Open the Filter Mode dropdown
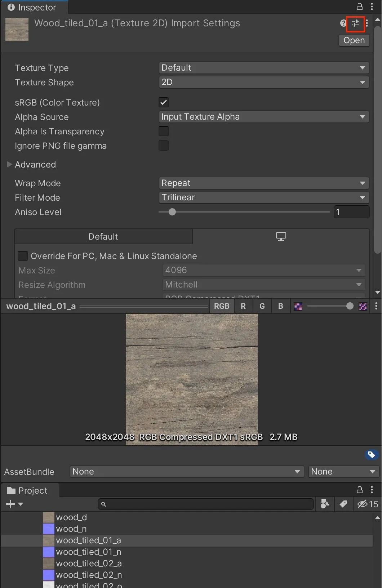This screenshot has width=382, height=588. tap(263, 197)
